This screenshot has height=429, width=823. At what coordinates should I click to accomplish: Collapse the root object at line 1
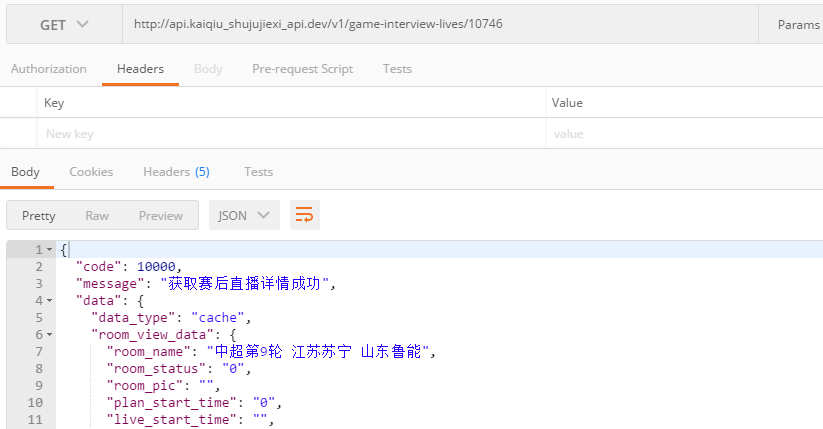pyautogui.click(x=50, y=250)
